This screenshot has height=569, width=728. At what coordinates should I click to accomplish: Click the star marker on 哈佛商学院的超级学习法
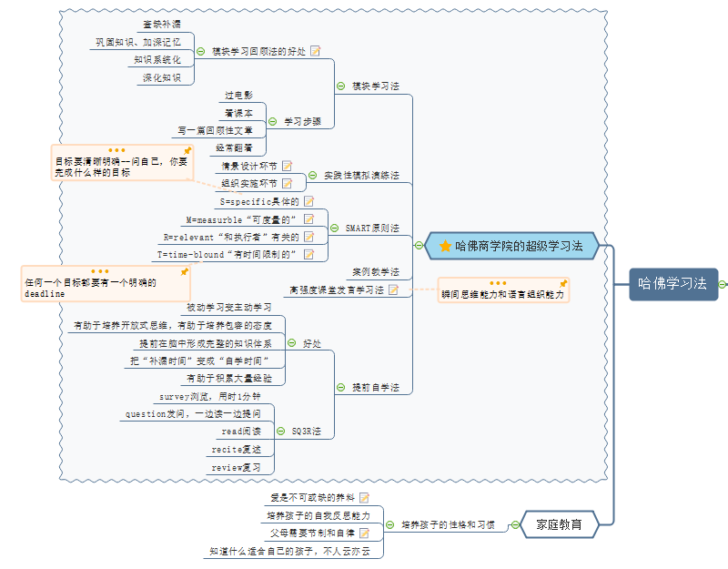tap(445, 246)
